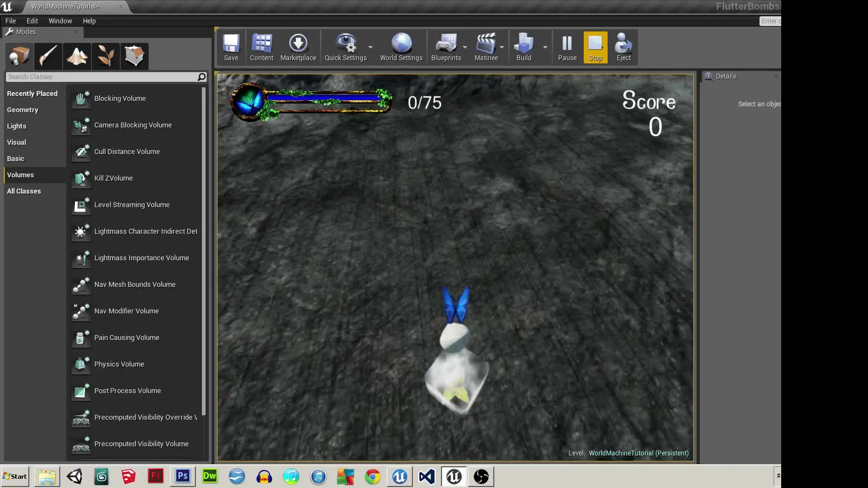The image size is (868, 488).
Task: Stop the running game session
Action: (x=595, y=47)
